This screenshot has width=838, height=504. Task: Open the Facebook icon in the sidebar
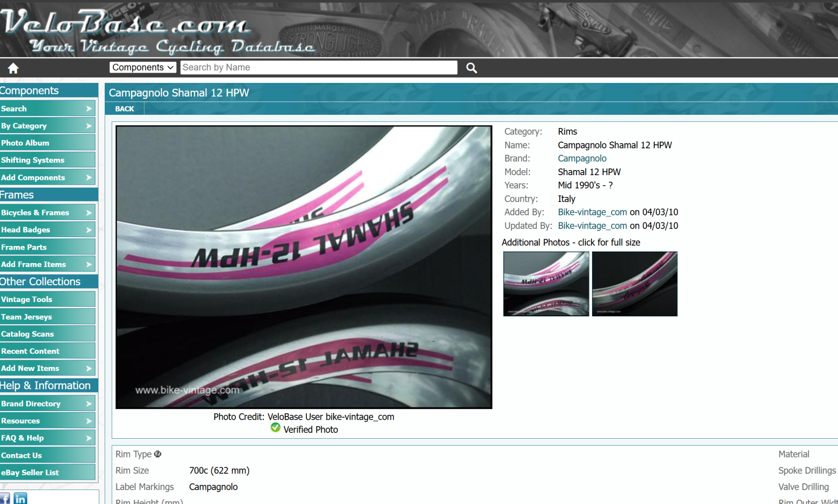click(5, 499)
